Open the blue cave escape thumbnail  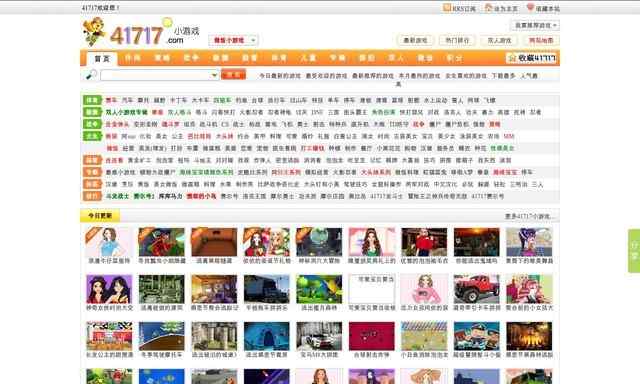coord(267,336)
